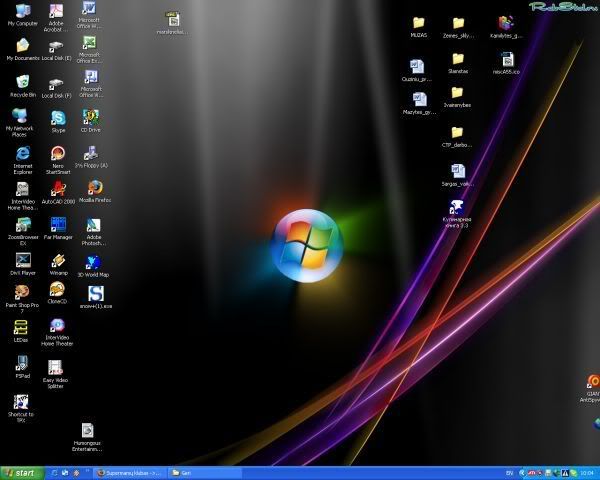Open the ZoomBrowser EX shortcut
This screenshot has height=480, width=600.
pyautogui.click(x=23, y=231)
